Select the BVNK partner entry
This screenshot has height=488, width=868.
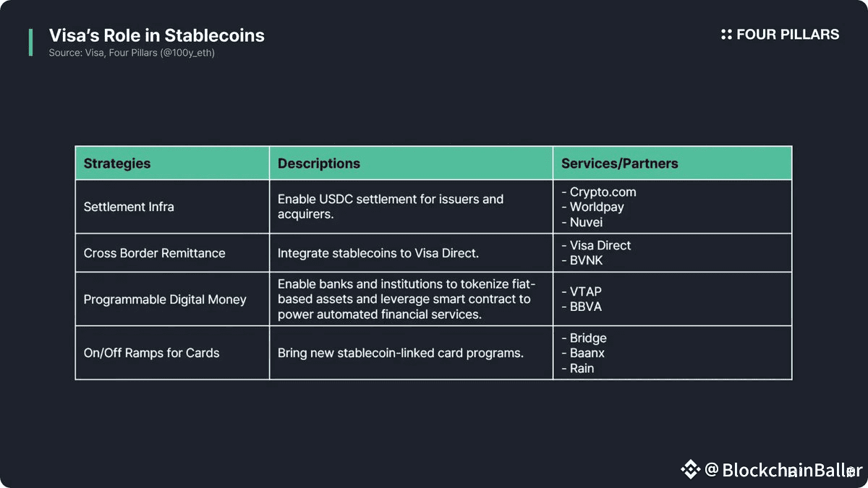pos(586,260)
